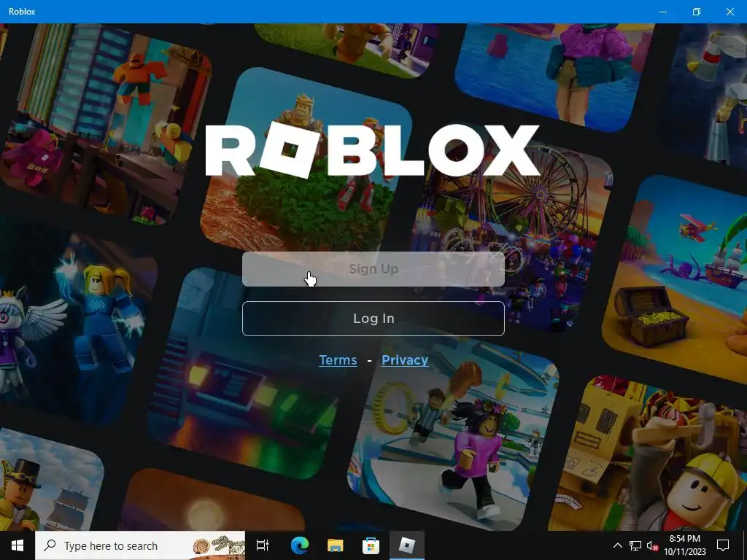Viewport: 747px width, 560px height.
Task: Select the Roblox taskbar icon
Action: click(x=407, y=545)
